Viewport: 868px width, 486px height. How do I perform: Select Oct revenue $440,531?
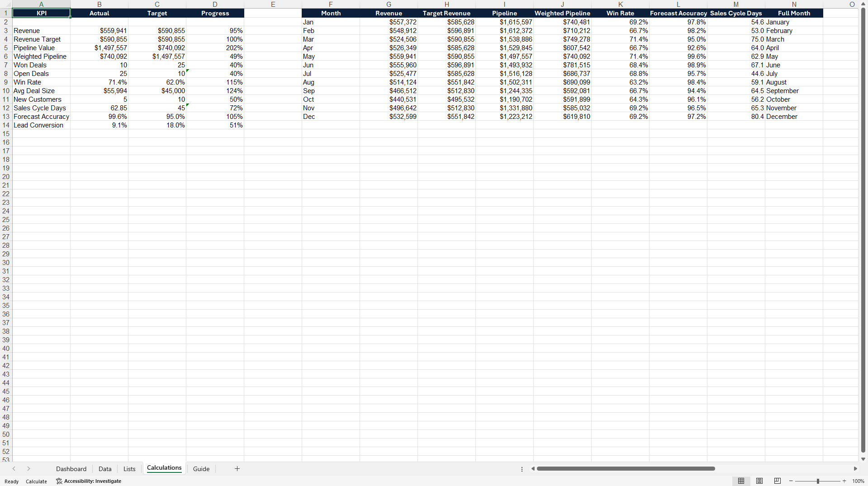click(389, 99)
